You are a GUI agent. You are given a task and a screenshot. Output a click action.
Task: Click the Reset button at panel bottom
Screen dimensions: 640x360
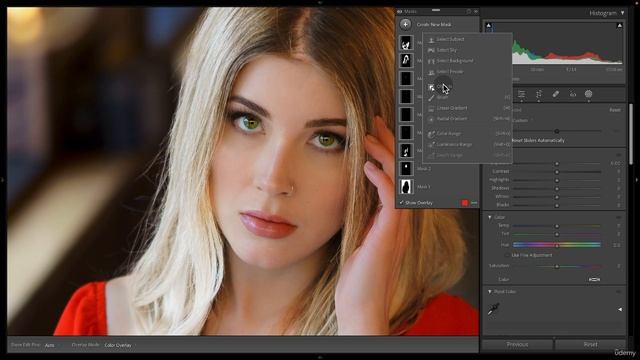tap(590, 344)
